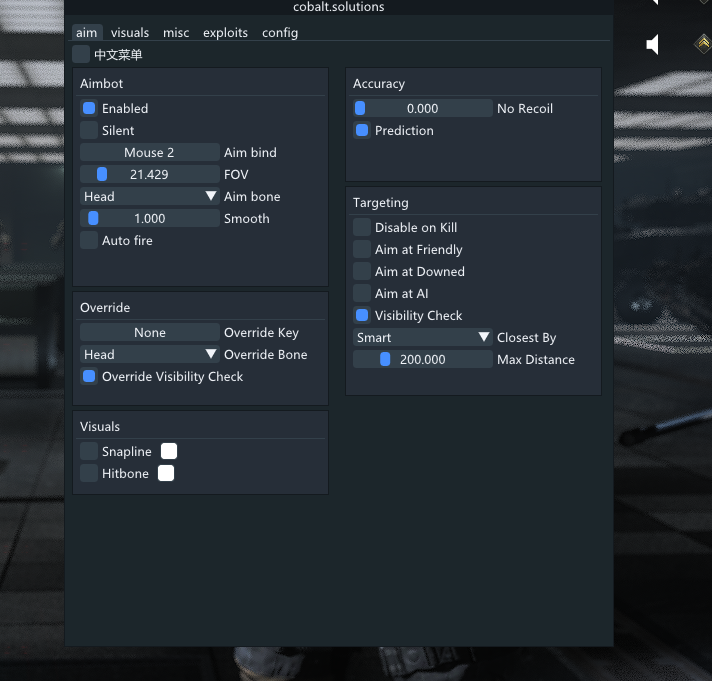
Task: Open the Snapline color swatch
Action: point(169,451)
